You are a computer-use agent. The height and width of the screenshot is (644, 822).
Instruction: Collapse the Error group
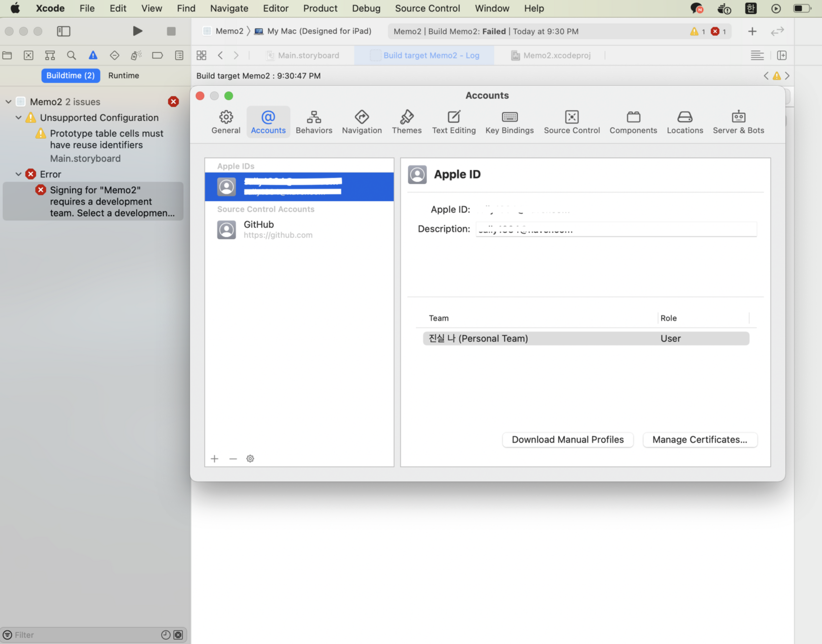(18, 174)
